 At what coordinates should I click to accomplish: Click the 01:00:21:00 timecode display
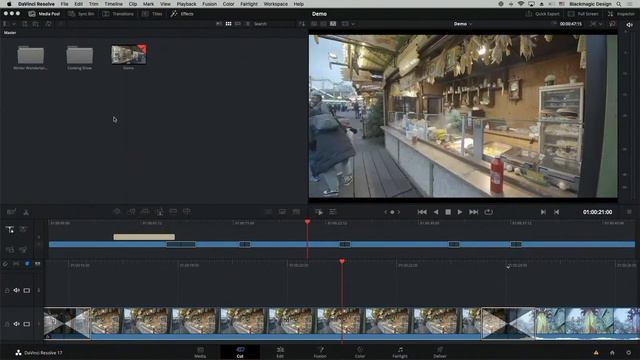(x=597, y=212)
